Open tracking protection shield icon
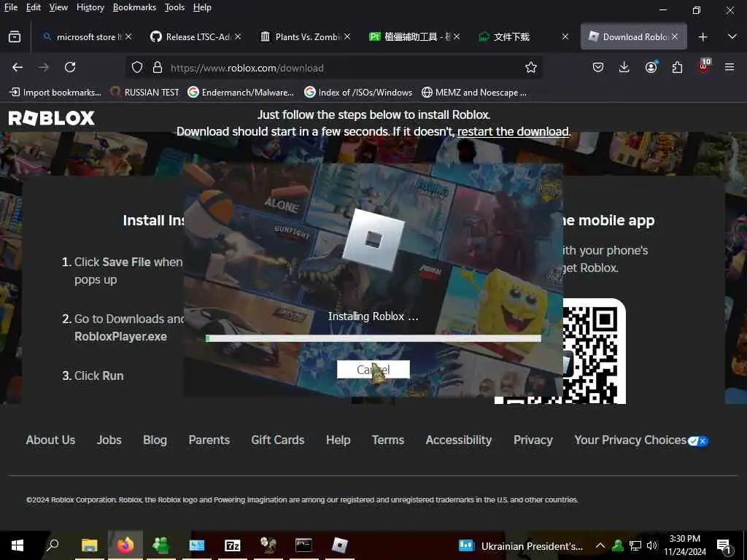This screenshot has width=747, height=560. 137,68
